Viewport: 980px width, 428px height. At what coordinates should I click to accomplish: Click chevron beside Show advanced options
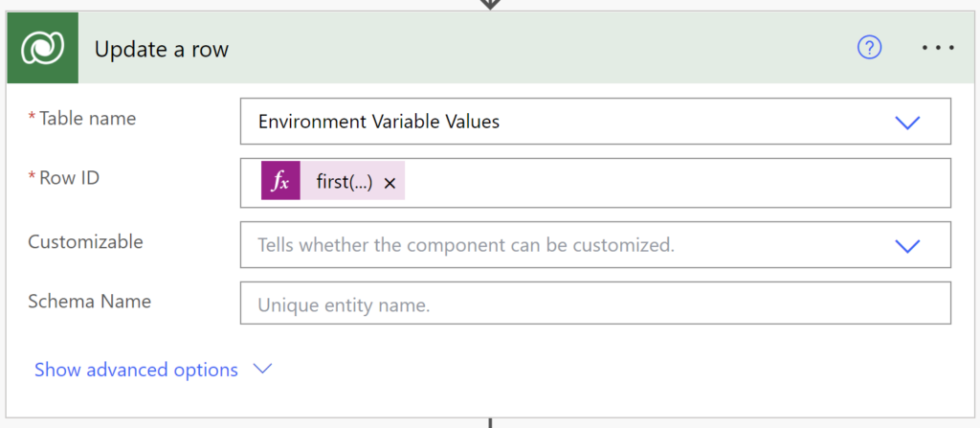point(262,370)
